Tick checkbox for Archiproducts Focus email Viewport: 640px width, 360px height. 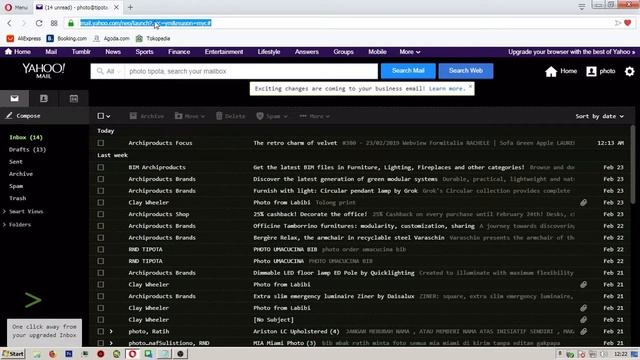coord(101,143)
